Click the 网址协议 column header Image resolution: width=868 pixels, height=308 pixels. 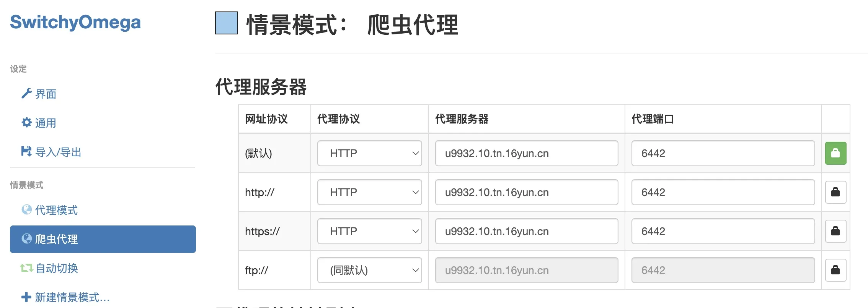(x=266, y=119)
